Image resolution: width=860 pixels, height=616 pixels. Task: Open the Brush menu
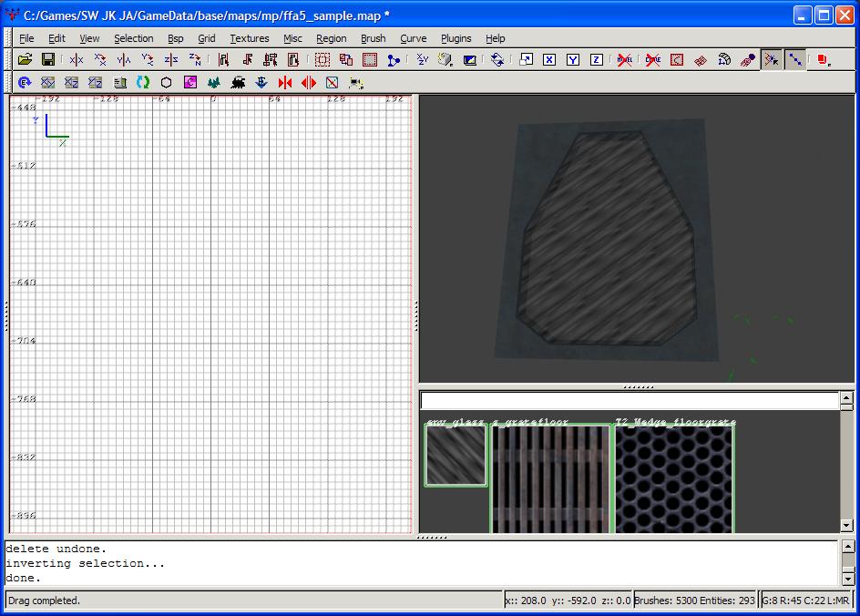coord(373,38)
